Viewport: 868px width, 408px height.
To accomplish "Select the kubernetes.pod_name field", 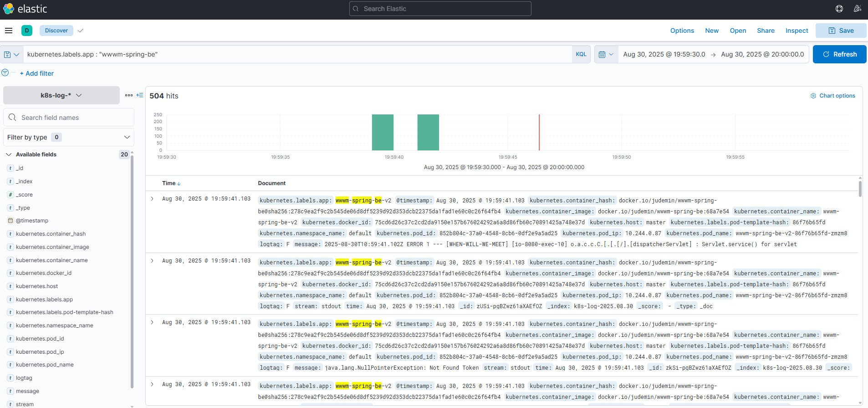I will coord(45,365).
